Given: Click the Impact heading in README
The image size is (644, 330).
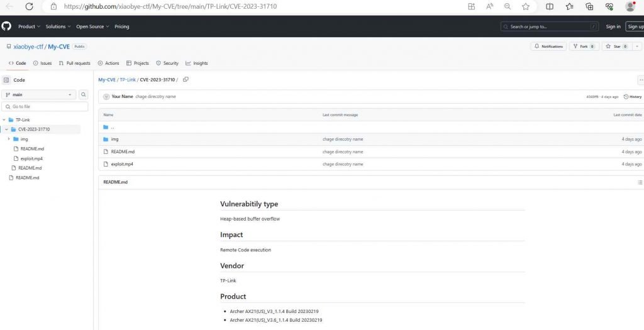Looking at the screenshot, I should (x=231, y=235).
